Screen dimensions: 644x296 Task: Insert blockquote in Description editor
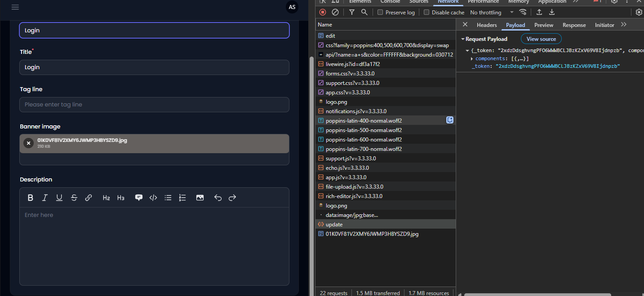(x=139, y=198)
